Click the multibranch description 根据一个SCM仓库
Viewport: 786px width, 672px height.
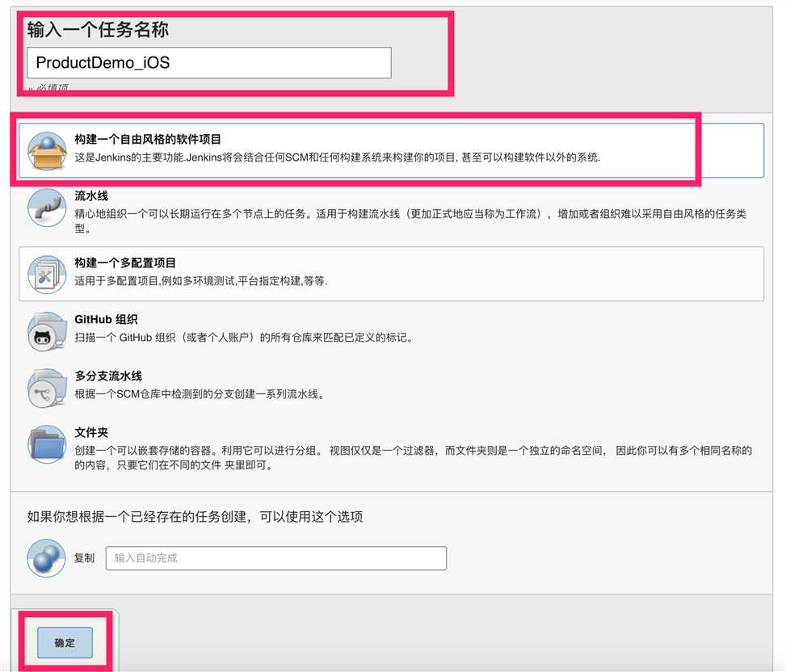coord(200,394)
